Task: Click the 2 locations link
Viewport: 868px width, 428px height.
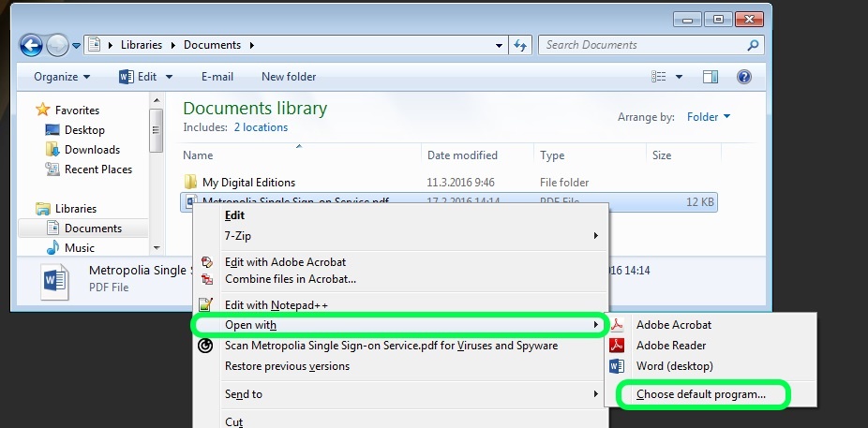Action: [x=261, y=127]
